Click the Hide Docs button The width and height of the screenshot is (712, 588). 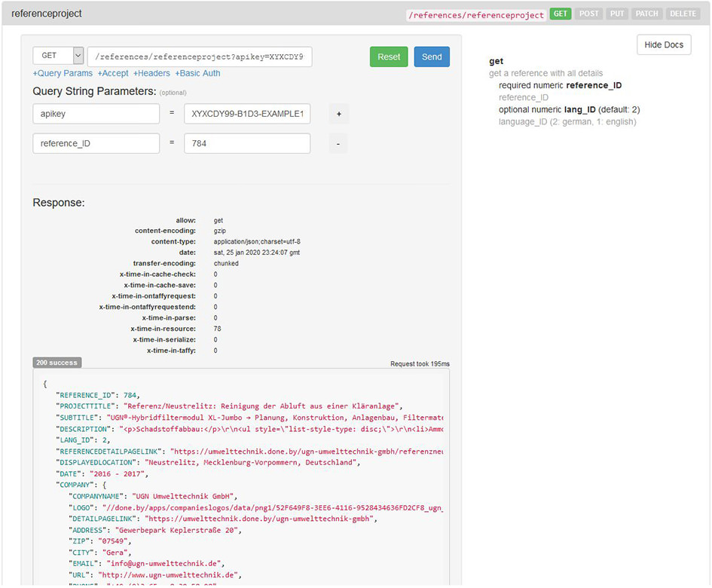(663, 44)
